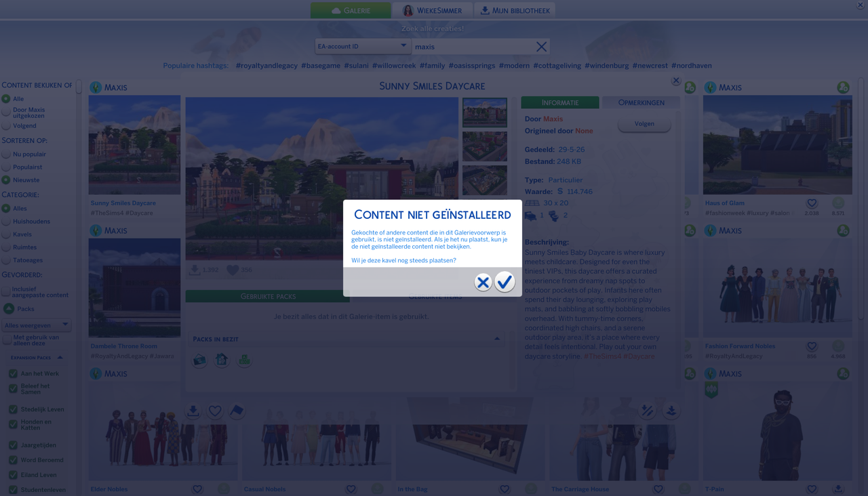The height and width of the screenshot is (496, 868).
Task: Collapse the Packs filter section
Action: pos(9,309)
